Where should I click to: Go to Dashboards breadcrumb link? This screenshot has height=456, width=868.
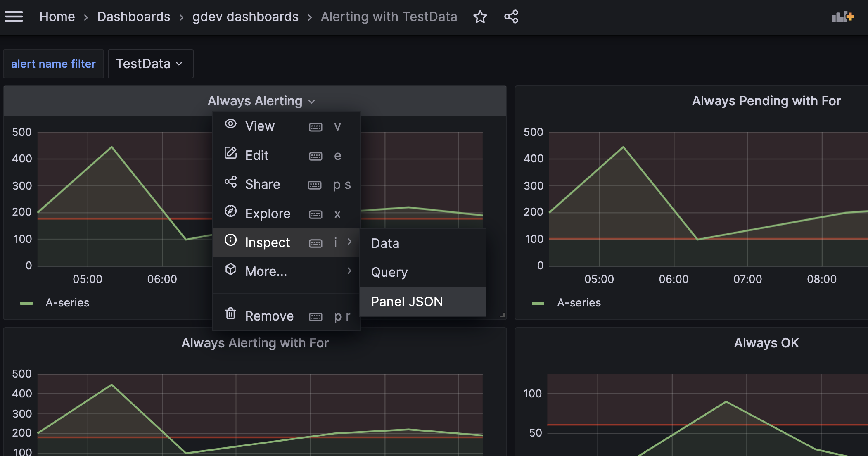tap(133, 17)
